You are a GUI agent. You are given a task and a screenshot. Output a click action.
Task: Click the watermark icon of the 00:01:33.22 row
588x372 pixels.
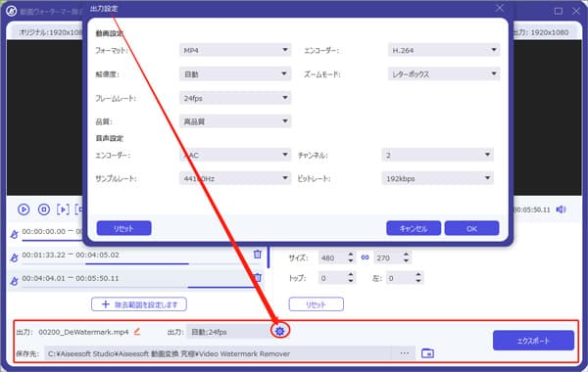[15, 257]
